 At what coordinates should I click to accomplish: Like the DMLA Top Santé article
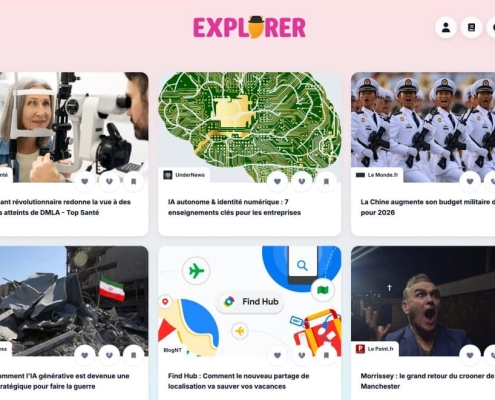(x=85, y=181)
